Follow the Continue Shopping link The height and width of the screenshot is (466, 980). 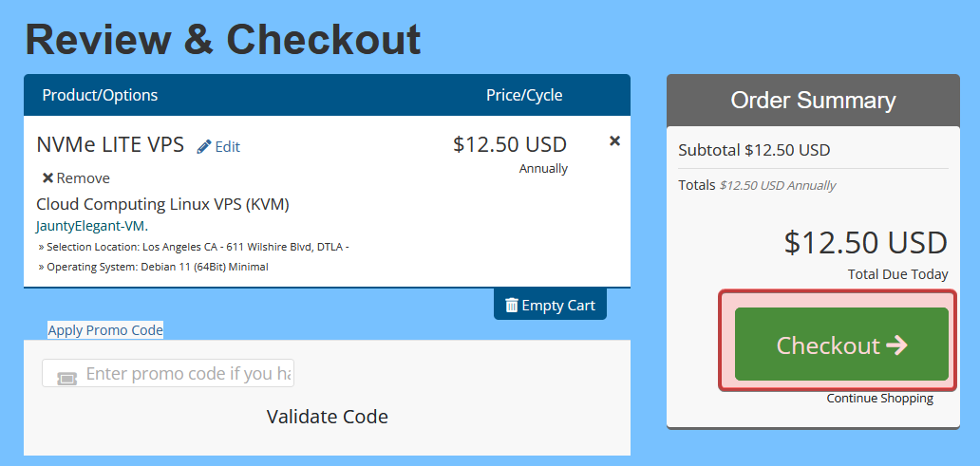(x=879, y=398)
